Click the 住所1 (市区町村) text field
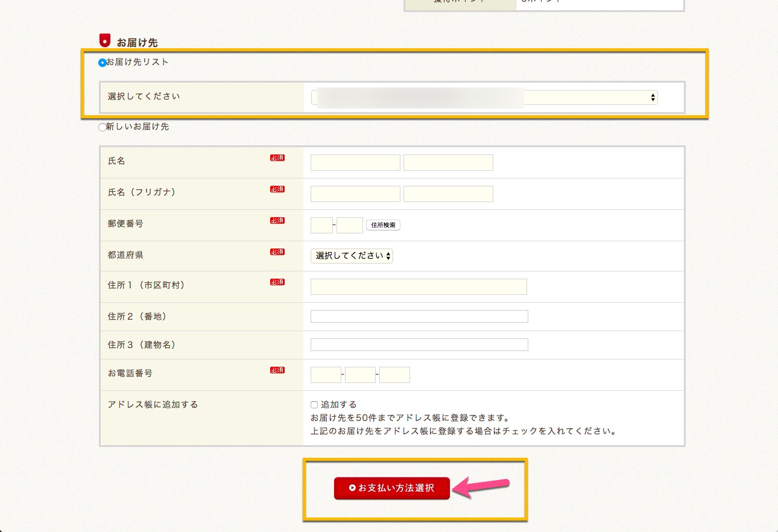This screenshot has width=778, height=532. pos(419,287)
